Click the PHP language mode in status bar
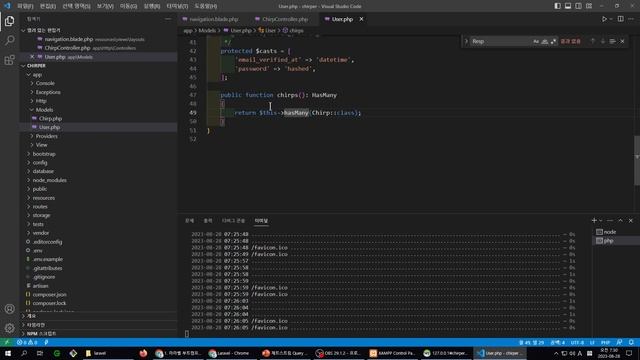The height and width of the screenshot is (360, 640). (x=605, y=342)
